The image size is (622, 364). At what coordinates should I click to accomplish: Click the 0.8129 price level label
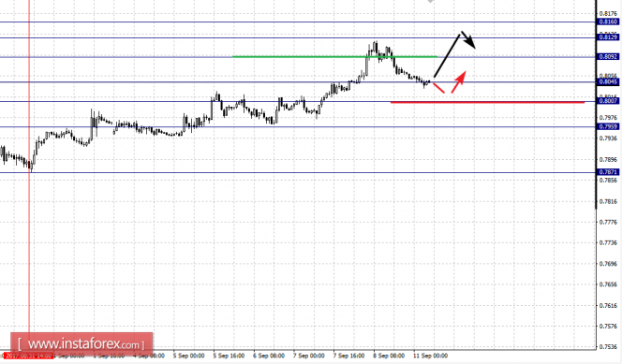608,37
